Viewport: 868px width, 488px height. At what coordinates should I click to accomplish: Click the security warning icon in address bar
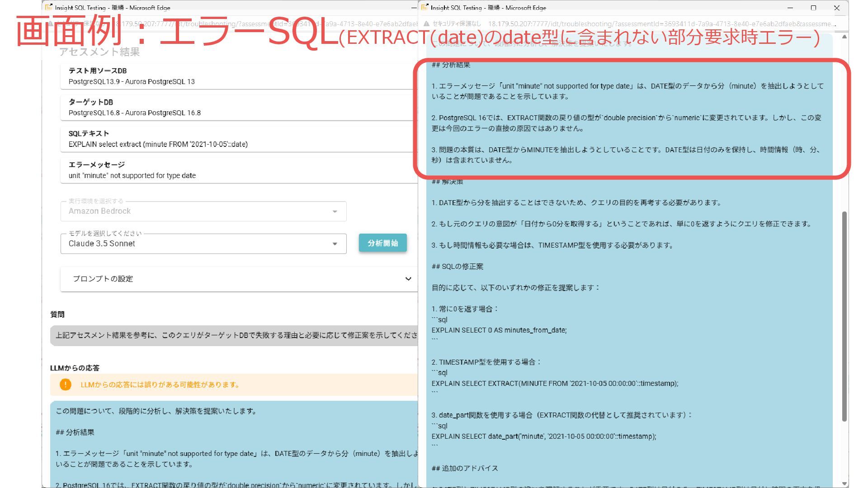pyautogui.click(x=426, y=23)
